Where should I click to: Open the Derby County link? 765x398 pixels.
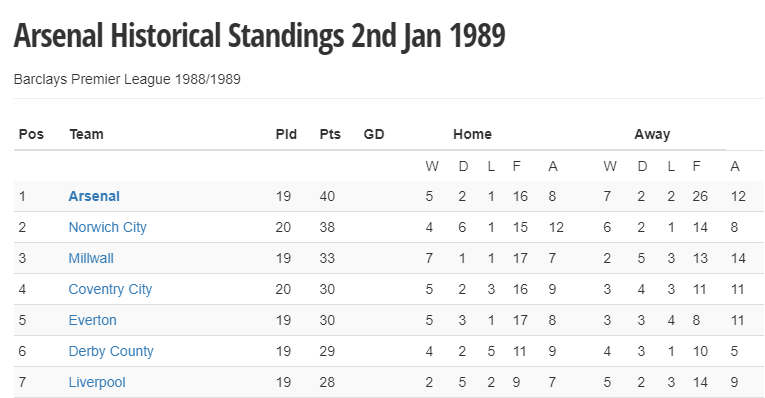(111, 351)
